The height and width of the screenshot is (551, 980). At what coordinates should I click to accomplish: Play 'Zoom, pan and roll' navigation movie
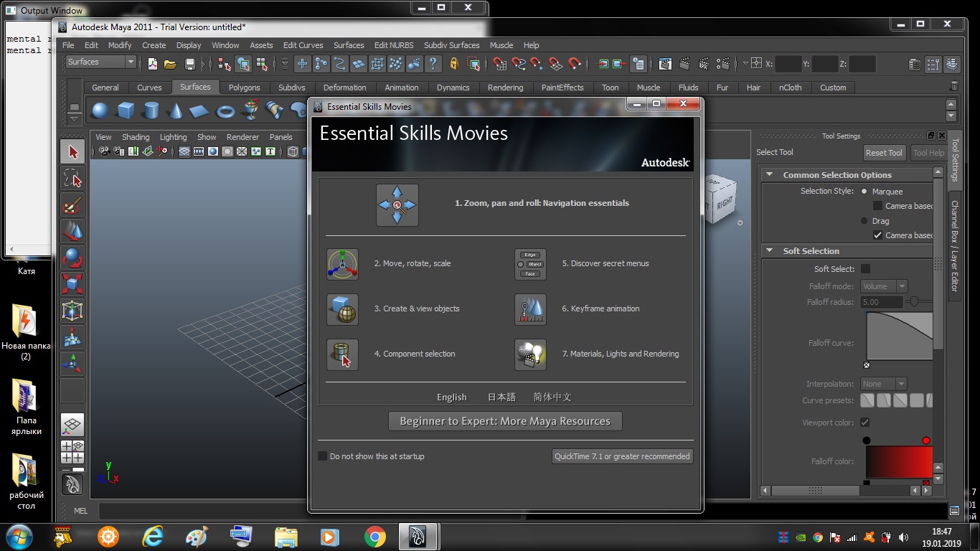(x=397, y=204)
